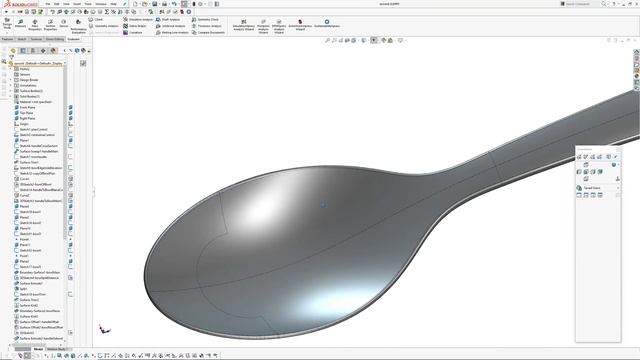Show Curvature display
This screenshot has width=640, height=360.
pyautogui.click(x=133, y=33)
